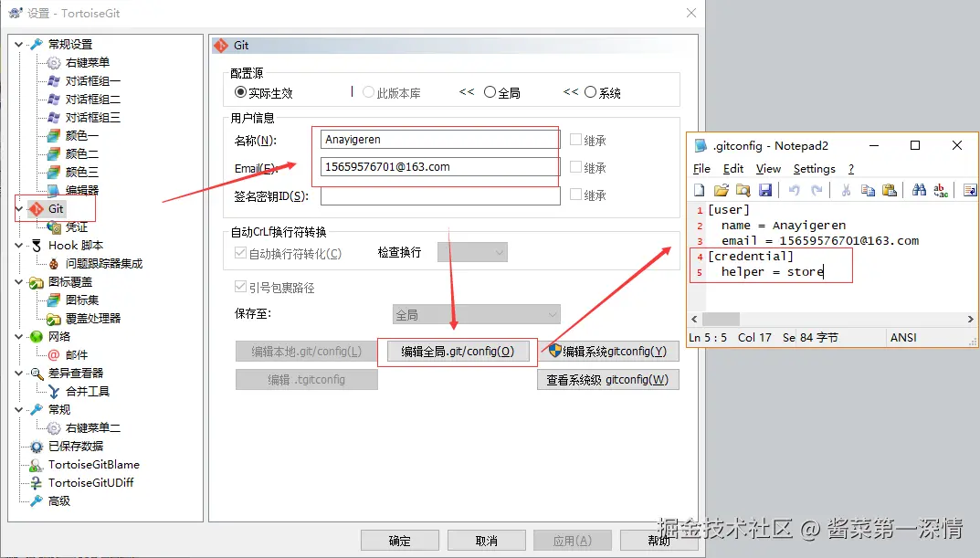
Task: Open the File menu in Notepad2
Action: click(x=701, y=169)
